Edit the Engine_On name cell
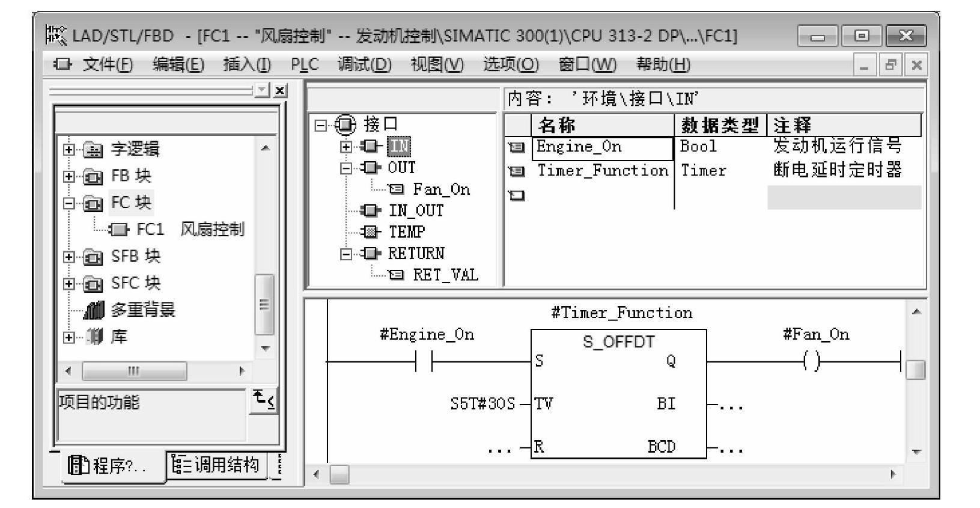Image resolution: width=980 pixels, height=508 pixels. pyautogui.click(x=603, y=148)
